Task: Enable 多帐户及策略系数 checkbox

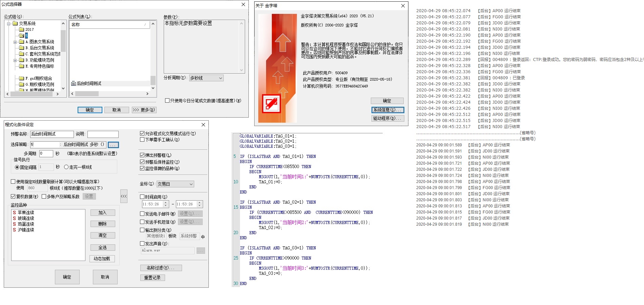Action: click(44, 197)
